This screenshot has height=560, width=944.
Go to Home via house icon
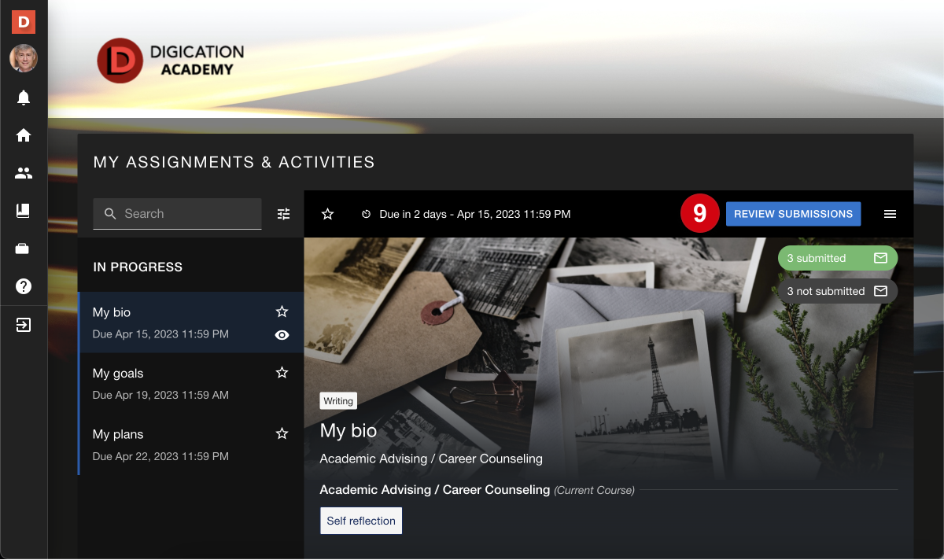(24, 135)
